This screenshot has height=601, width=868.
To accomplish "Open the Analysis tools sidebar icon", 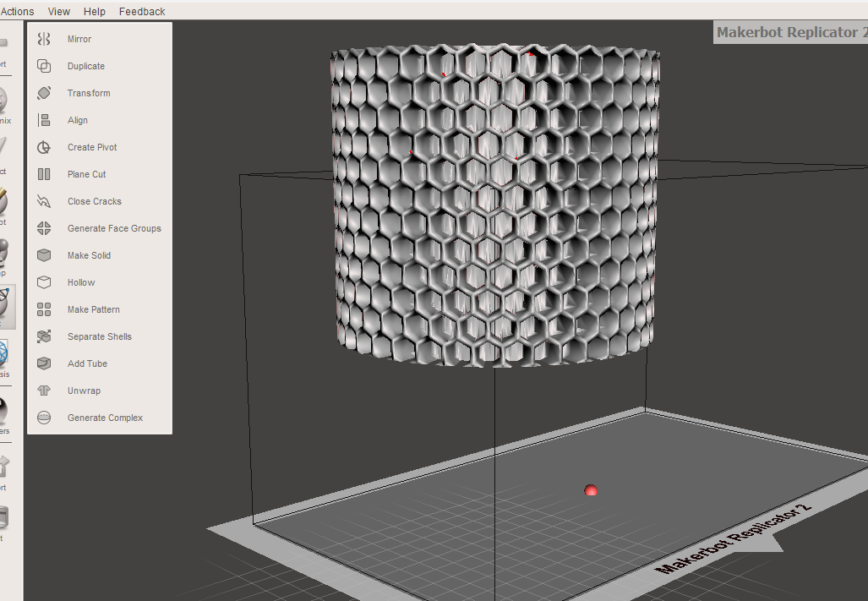I will 3,358.
